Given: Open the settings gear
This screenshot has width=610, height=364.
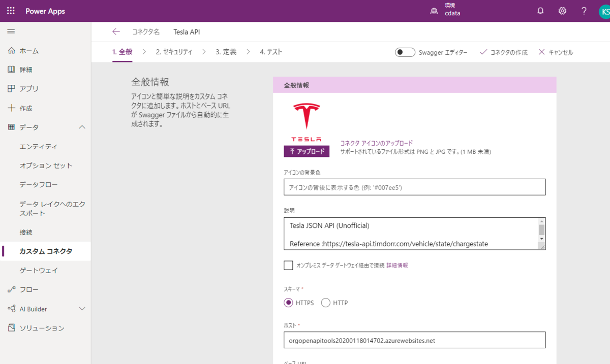Looking at the screenshot, I should click(562, 11).
